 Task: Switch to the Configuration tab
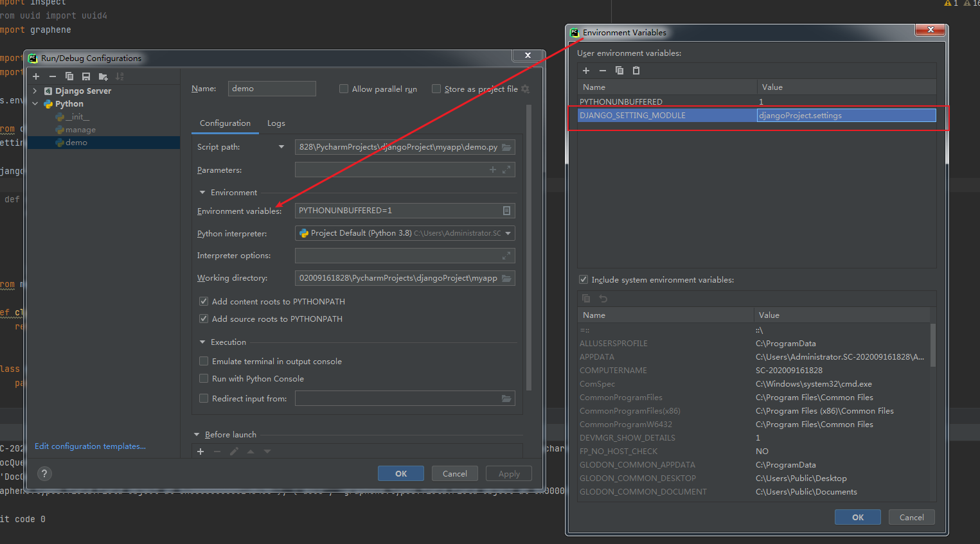point(225,123)
